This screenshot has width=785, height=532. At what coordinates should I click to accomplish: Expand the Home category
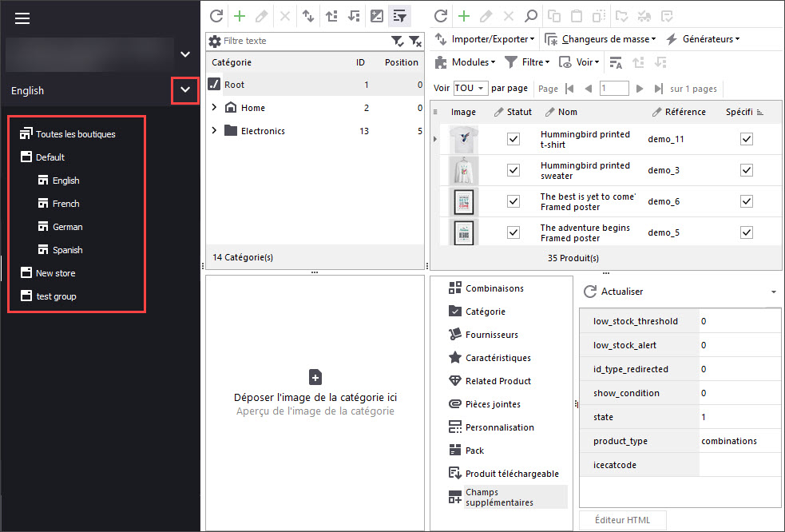click(x=214, y=107)
